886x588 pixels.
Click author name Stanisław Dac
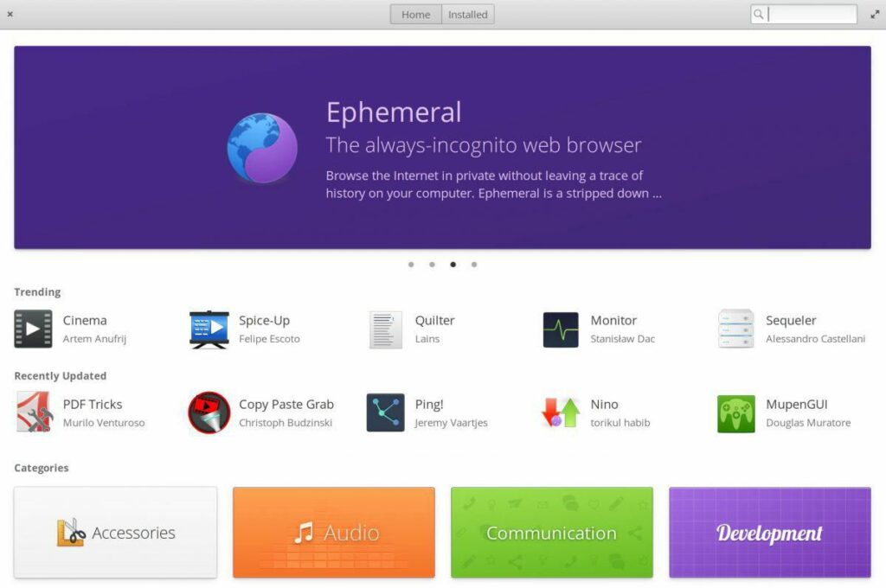(x=623, y=339)
